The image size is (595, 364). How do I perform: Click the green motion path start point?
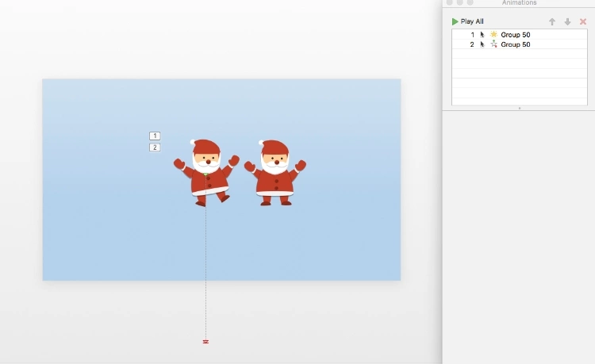205,174
